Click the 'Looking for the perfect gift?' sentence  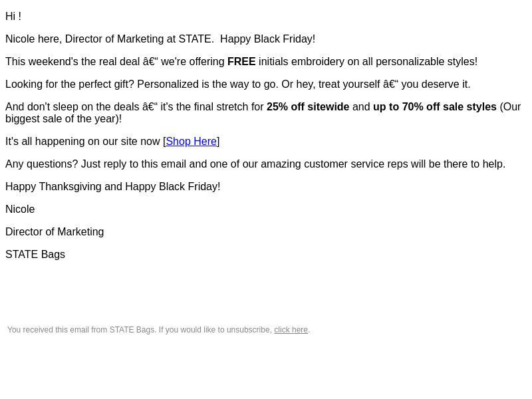click(x=70, y=84)
